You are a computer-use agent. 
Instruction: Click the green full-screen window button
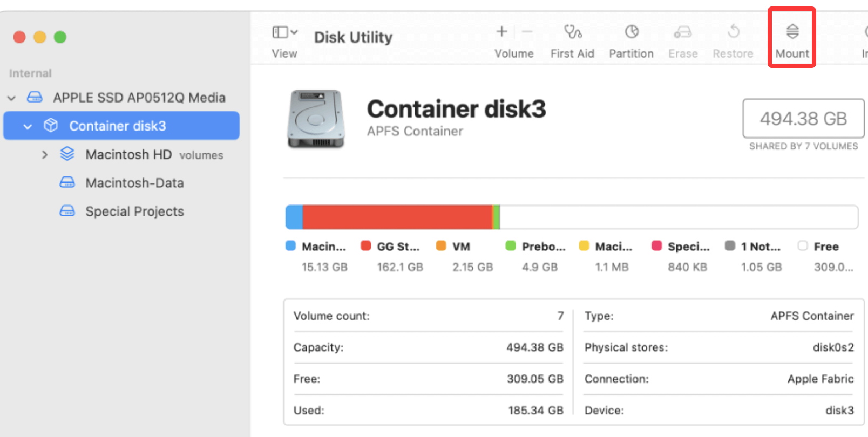coord(60,37)
